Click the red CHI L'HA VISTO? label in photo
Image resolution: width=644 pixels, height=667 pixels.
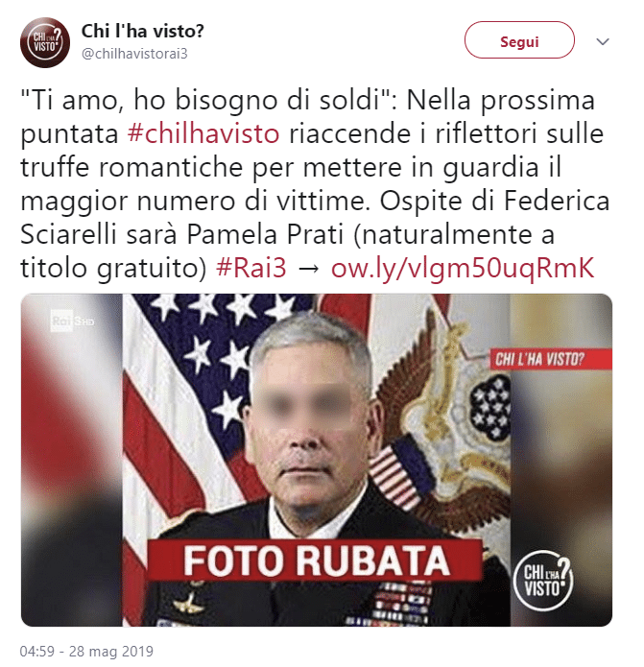tap(551, 359)
